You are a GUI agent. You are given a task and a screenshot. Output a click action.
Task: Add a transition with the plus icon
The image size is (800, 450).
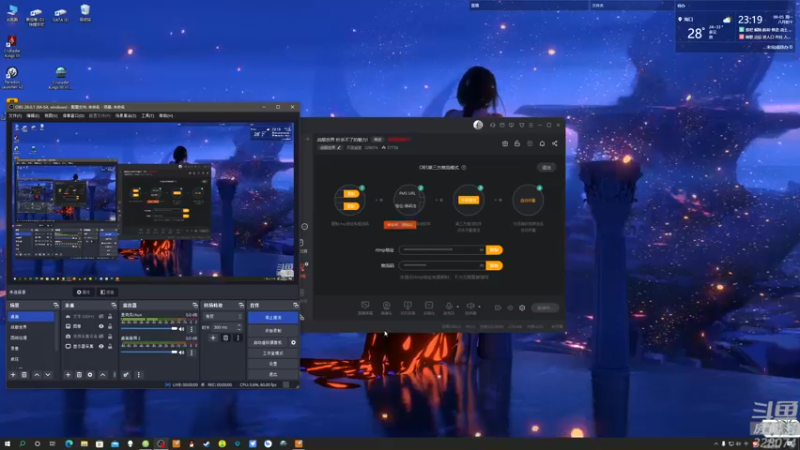click(x=213, y=338)
